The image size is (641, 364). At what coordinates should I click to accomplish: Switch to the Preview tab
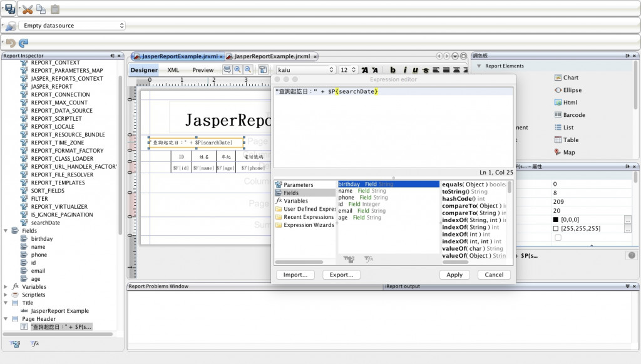tap(203, 70)
